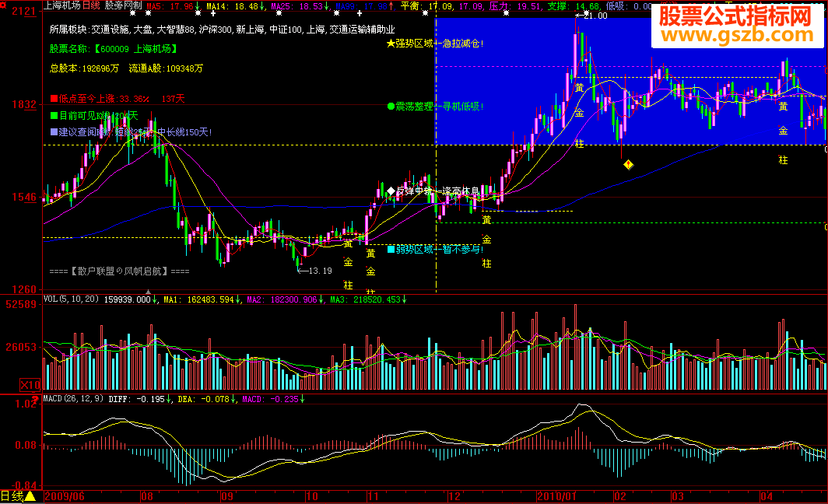Click the 2009/06 date label on time axis

pyautogui.click(x=65, y=497)
